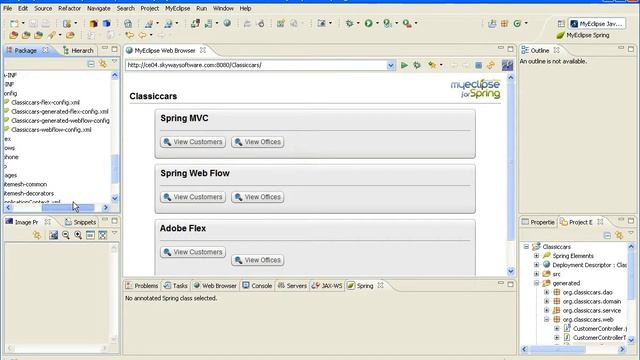Click Link with Editor icon in Project Explorer
The image size is (640, 360).
[x=619, y=235]
